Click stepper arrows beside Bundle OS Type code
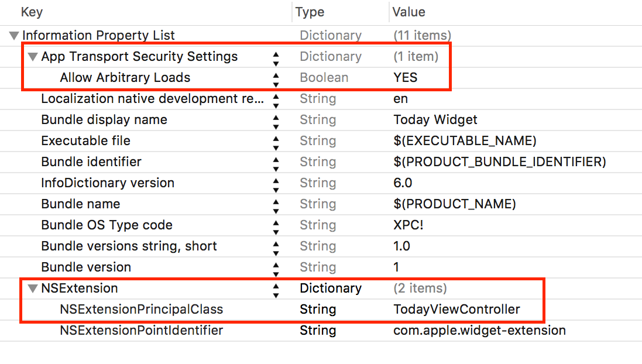This screenshot has width=642, height=364. click(276, 225)
